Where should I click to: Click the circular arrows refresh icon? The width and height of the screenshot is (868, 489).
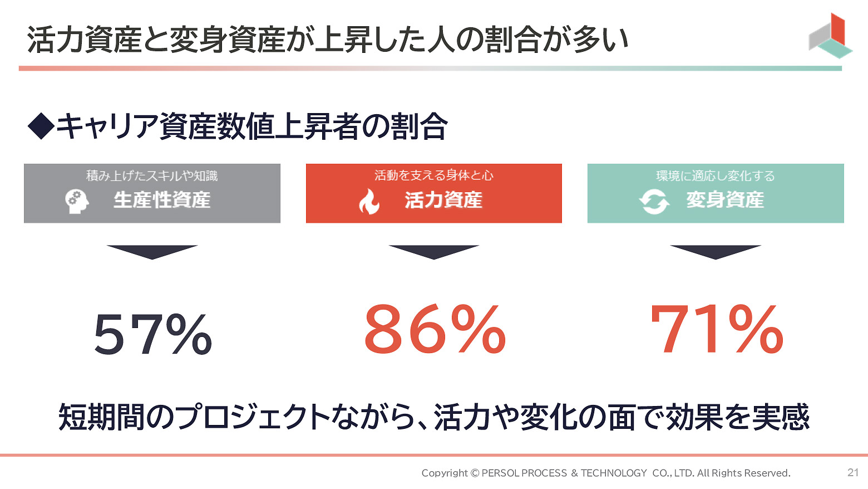(654, 202)
